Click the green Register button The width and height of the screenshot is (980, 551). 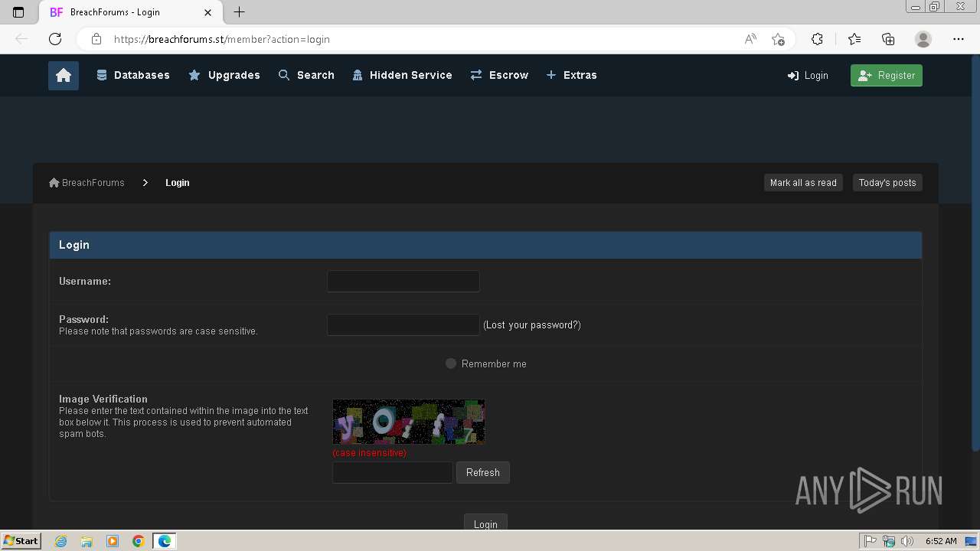887,75
